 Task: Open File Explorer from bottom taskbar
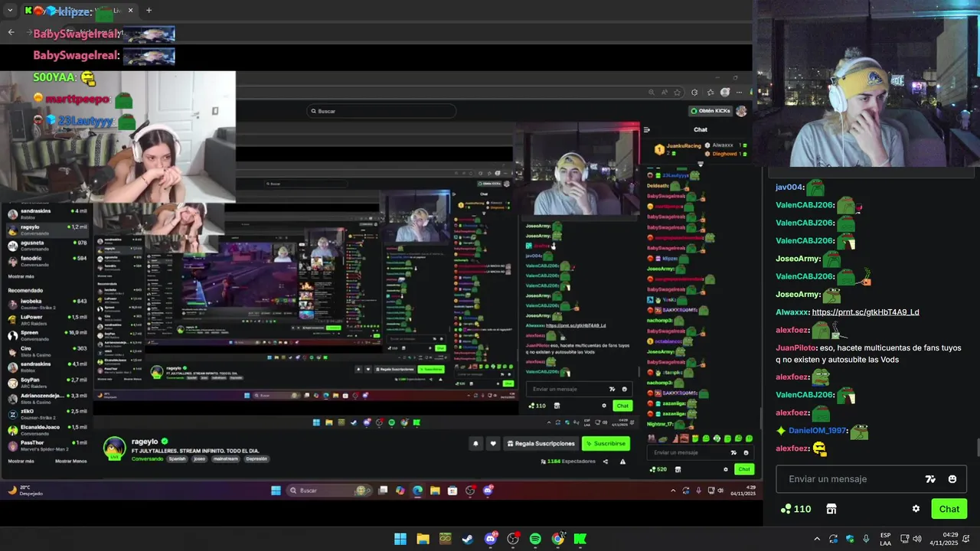click(423, 539)
